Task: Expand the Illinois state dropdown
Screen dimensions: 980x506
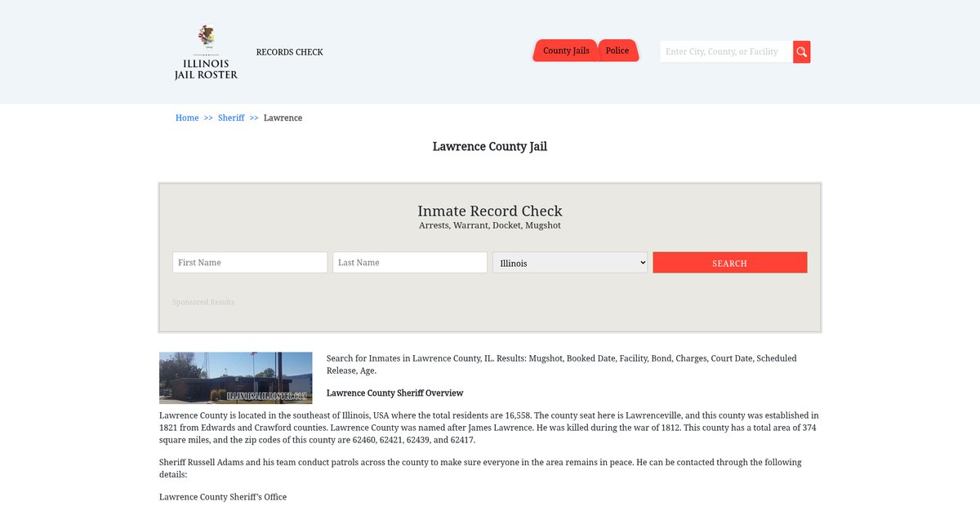Action: 570,263
